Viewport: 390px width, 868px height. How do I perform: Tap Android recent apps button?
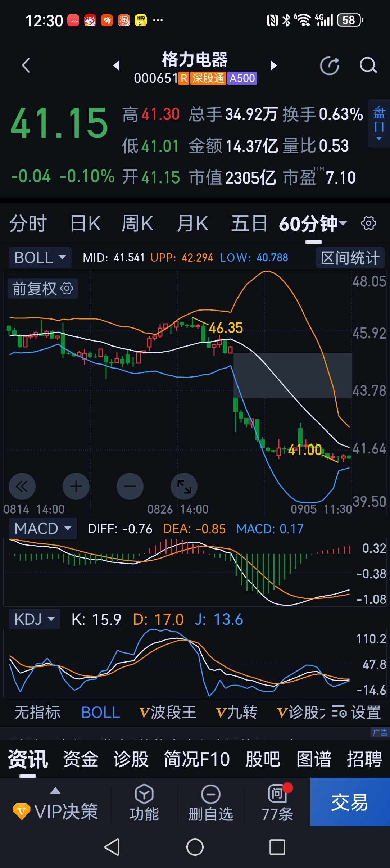click(277, 847)
